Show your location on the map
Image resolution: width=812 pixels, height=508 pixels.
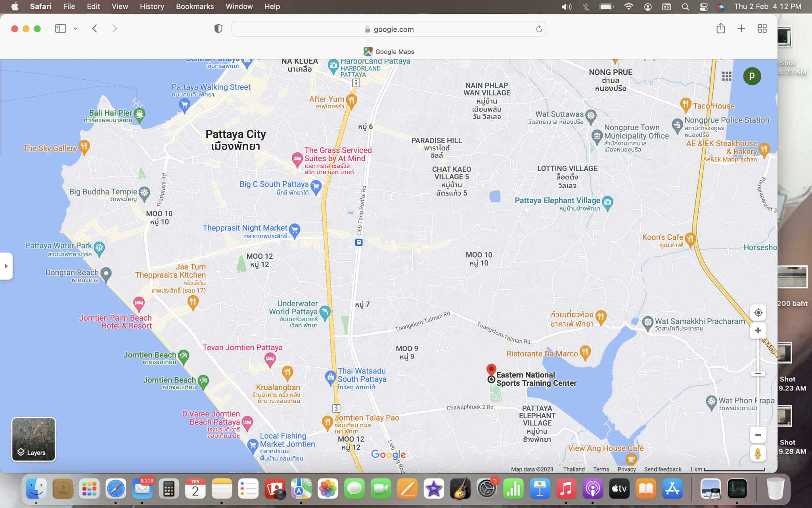coord(758,313)
